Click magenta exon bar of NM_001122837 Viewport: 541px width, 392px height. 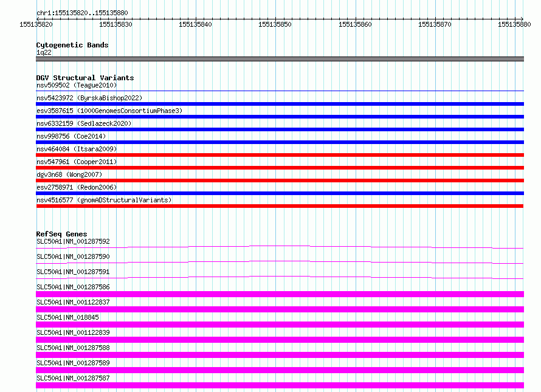280,309
